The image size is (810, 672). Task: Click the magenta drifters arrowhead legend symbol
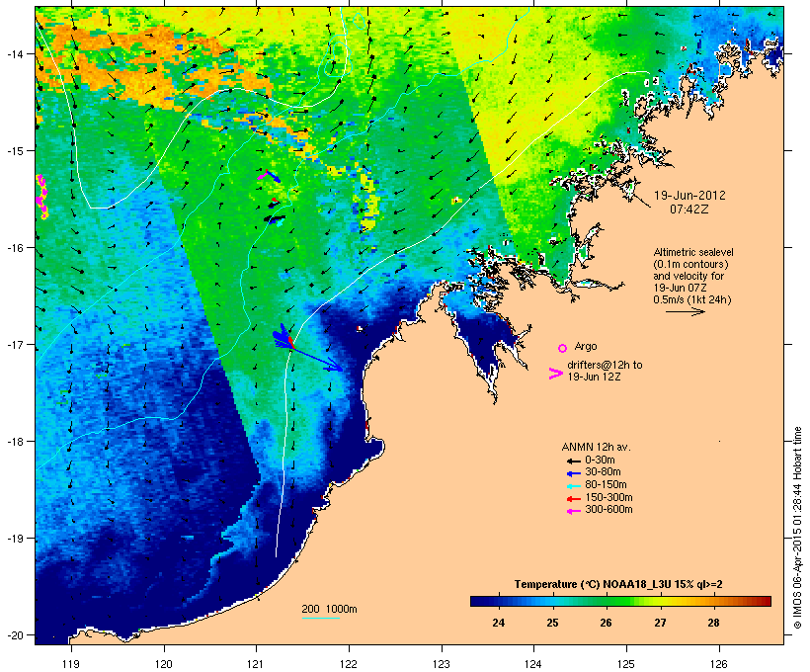[556, 374]
